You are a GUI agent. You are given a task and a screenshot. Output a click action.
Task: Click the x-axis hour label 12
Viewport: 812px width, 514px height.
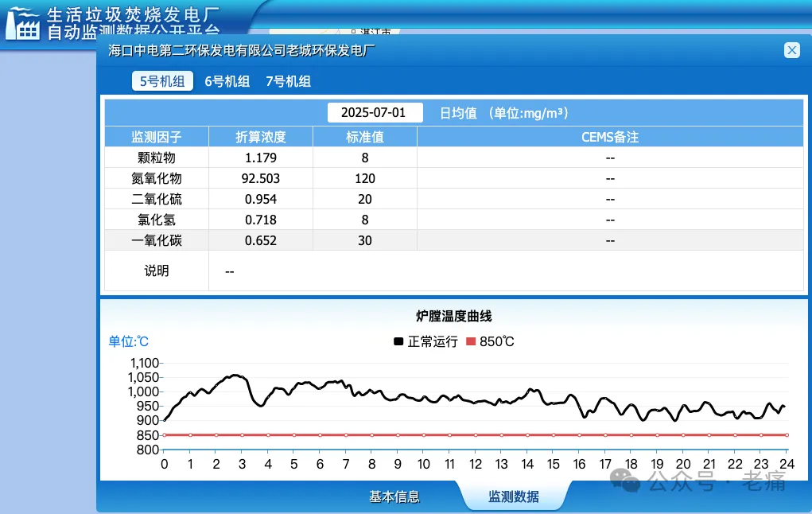476,464
